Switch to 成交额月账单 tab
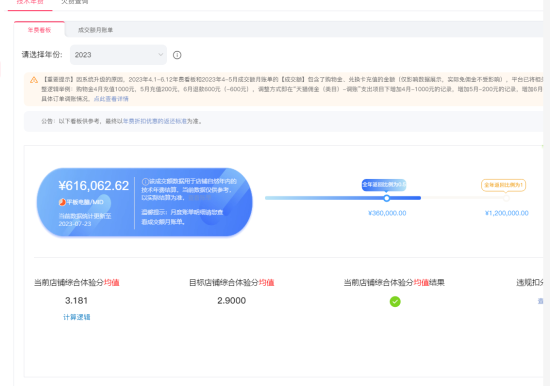Screen dimensions: 550x386 click(95, 30)
